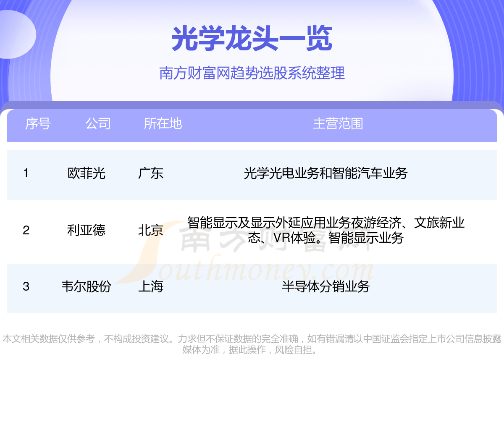Select row number 2 cell
Screen dimensions: 504x441
[x=26, y=230]
